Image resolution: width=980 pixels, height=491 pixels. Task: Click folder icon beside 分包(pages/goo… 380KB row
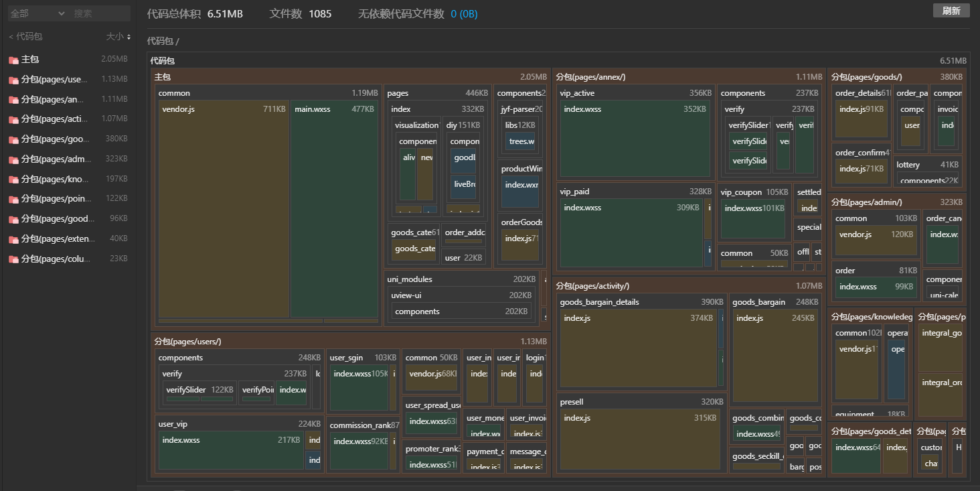[13, 139]
